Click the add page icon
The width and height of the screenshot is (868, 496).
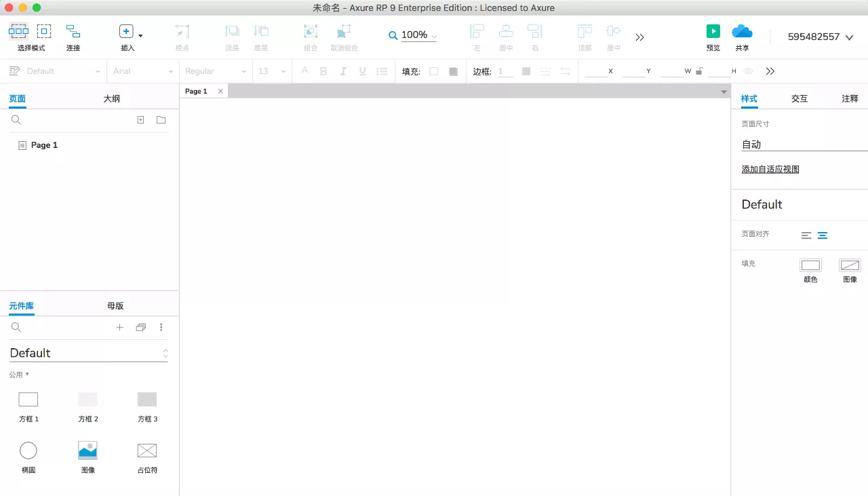point(140,119)
